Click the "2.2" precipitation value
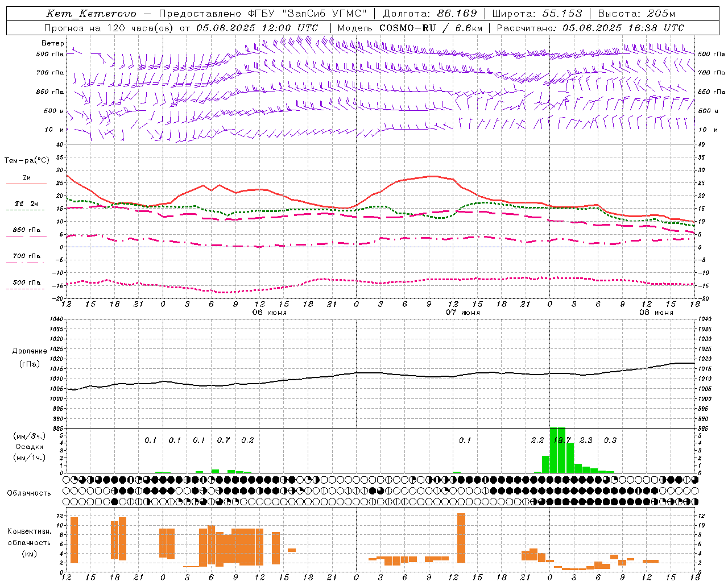728x582 pixels. coord(537,440)
